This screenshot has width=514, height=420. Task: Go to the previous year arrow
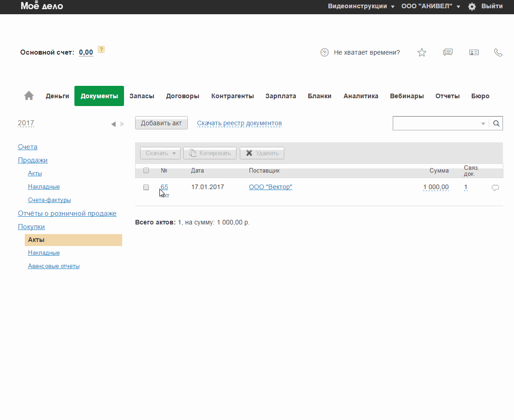pyautogui.click(x=113, y=124)
